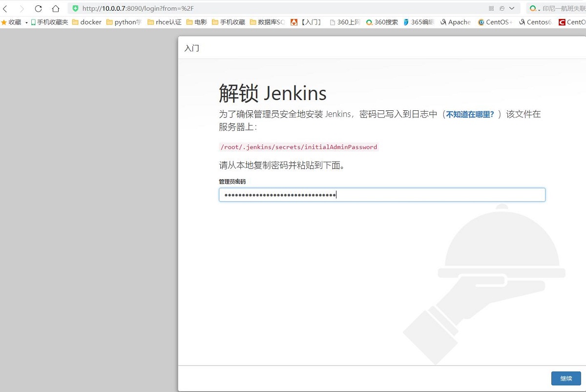Click the 入门 dialog title
The image size is (586, 392).
[x=191, y=48]
